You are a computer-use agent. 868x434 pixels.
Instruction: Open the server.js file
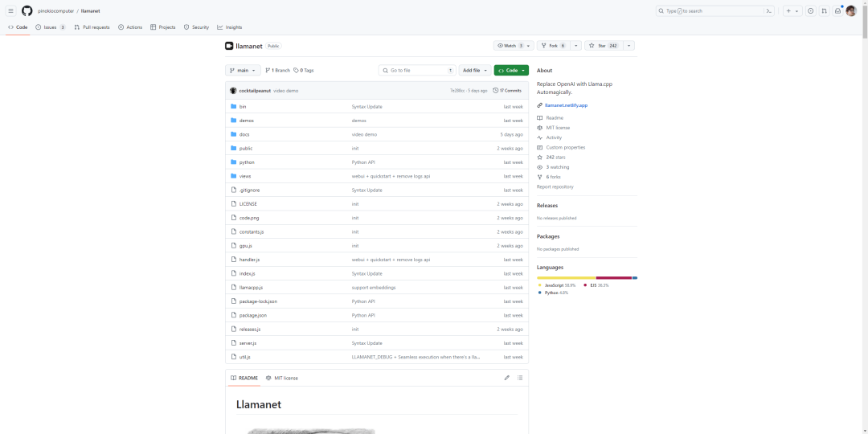pyautogui.click(x=248, y=343)
